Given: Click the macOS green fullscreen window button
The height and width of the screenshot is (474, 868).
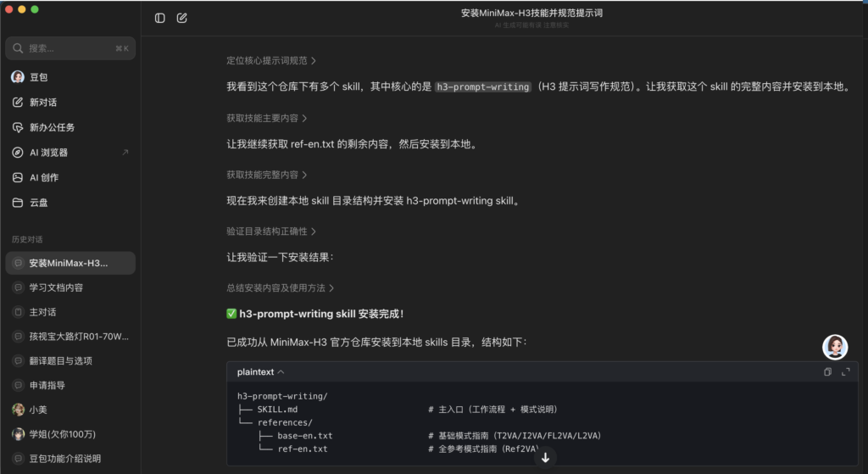Looking at the screenshot, I should pos(34,8).
